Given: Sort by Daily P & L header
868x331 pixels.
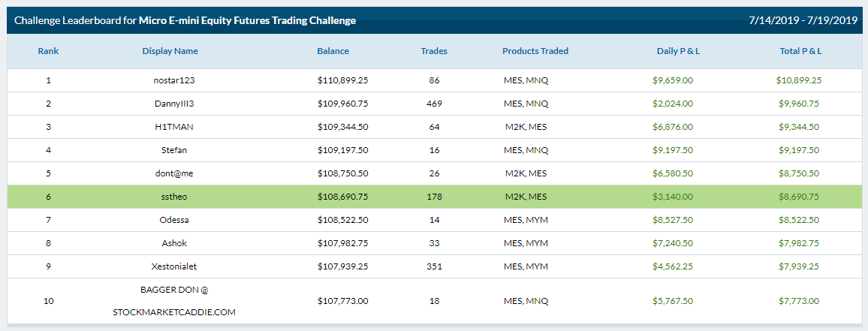Looking at the screenshot, I should 678,51.
